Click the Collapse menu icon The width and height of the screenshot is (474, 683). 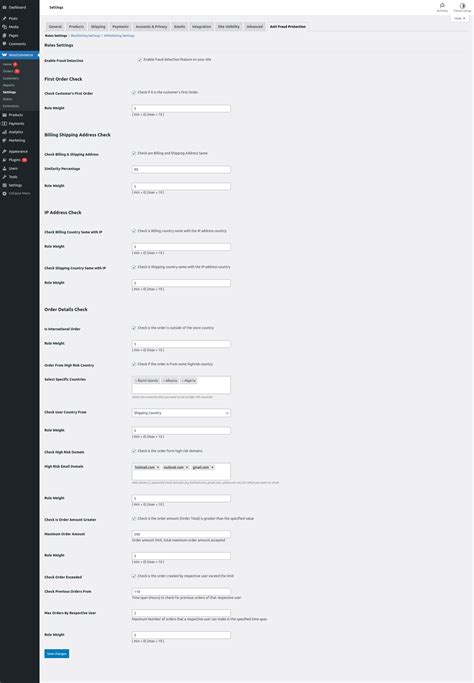point(4,193)
